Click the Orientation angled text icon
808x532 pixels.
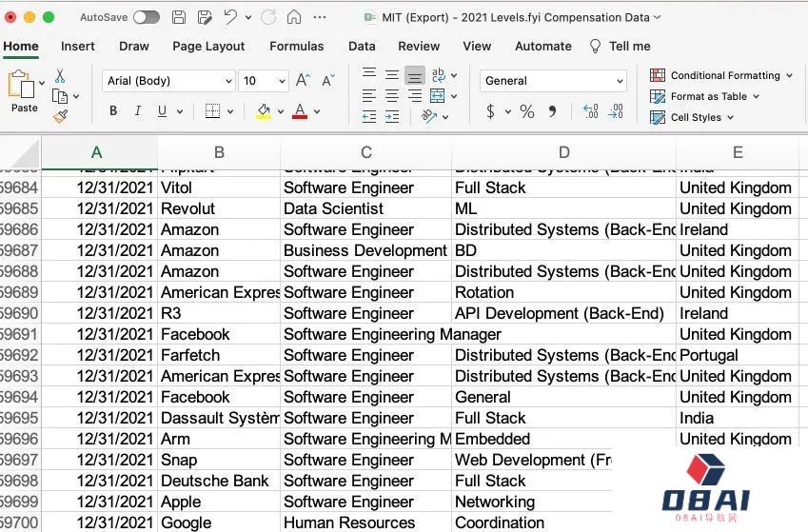[x=428, y=117]
